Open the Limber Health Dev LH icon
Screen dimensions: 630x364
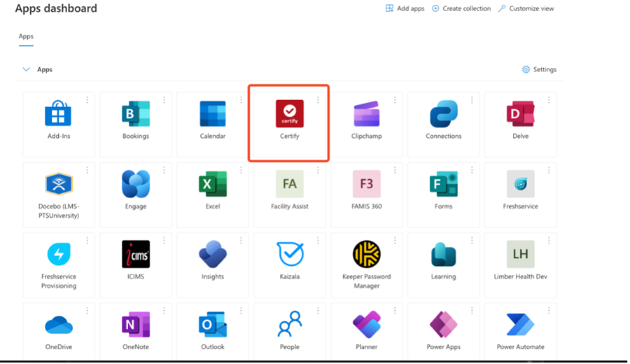(x=520, y=254)
